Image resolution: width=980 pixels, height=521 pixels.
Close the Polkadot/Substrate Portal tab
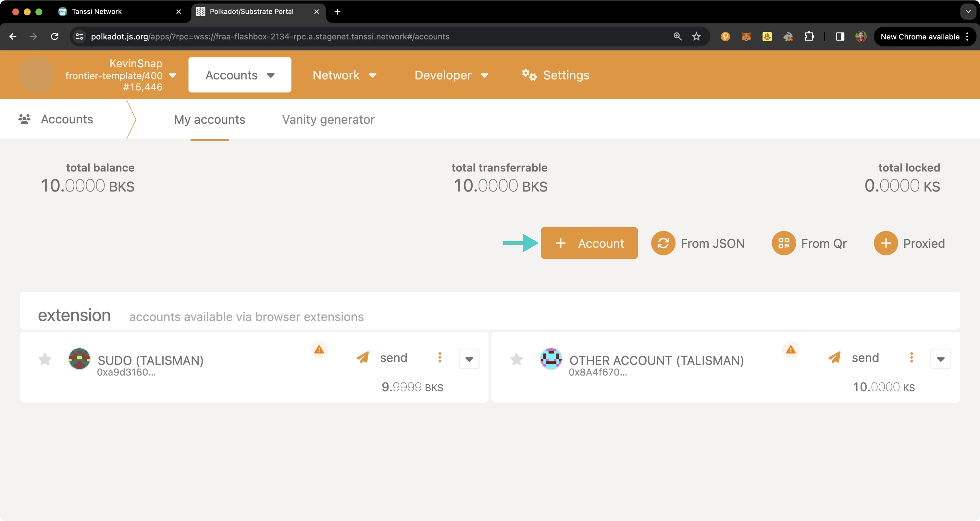[x=316, y=11]
